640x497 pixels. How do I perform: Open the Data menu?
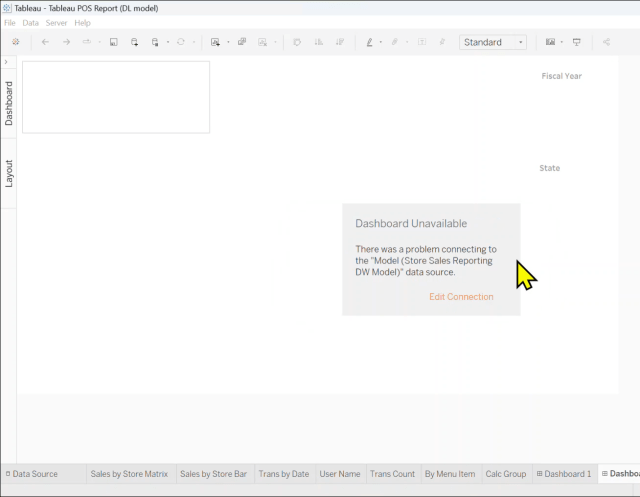click(x=31, y=23)
